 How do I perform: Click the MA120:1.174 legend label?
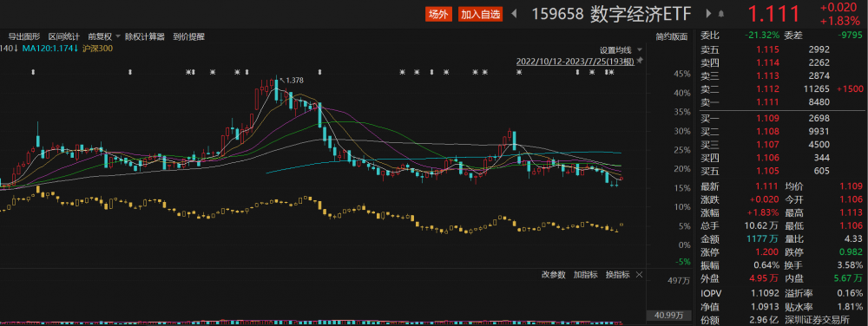[x=49, y=49]
